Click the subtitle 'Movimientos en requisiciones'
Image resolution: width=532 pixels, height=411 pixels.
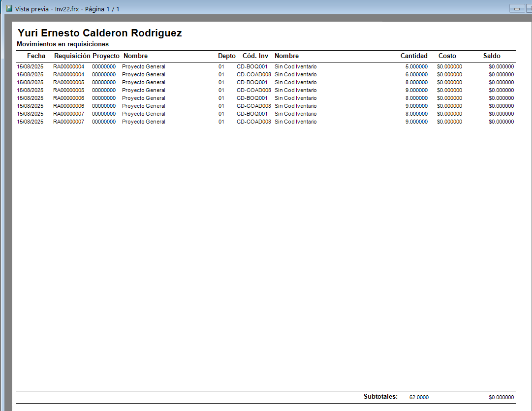coord(63,44)
